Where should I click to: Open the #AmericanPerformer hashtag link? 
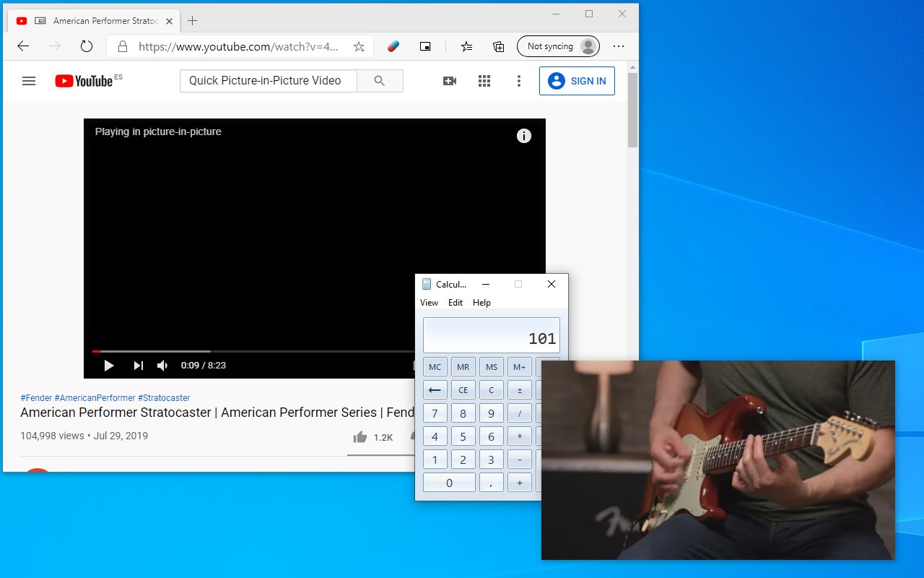(95, 398)
